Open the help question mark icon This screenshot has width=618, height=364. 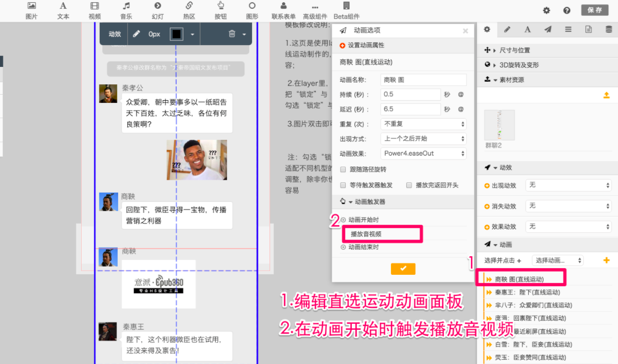click(x=567, y=10)
